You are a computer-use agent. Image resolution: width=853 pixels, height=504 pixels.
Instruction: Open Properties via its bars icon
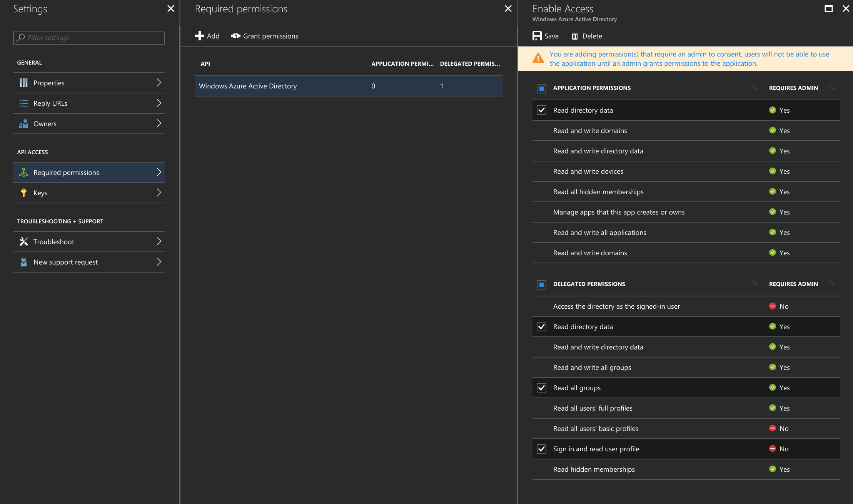[x=23, y=83]
